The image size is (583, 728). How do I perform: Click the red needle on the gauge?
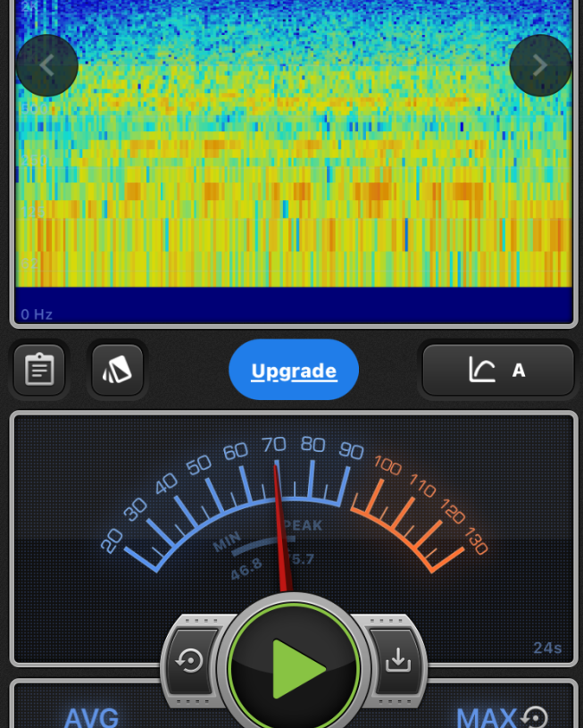coord(281,527)
